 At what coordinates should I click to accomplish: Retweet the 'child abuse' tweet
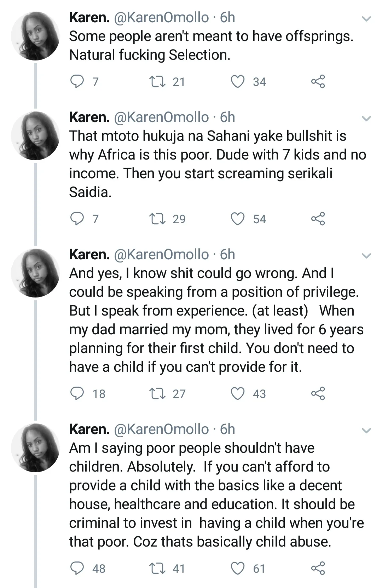[155, 569]
